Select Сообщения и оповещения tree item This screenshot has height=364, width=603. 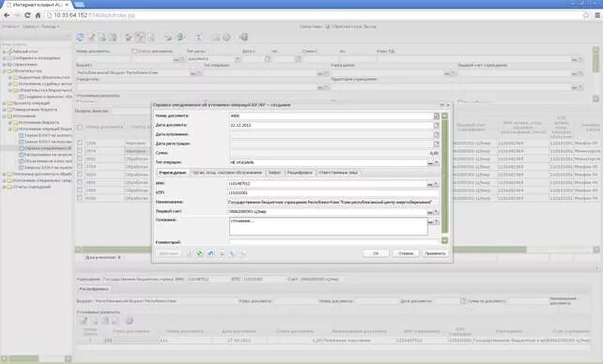(37, 58)
